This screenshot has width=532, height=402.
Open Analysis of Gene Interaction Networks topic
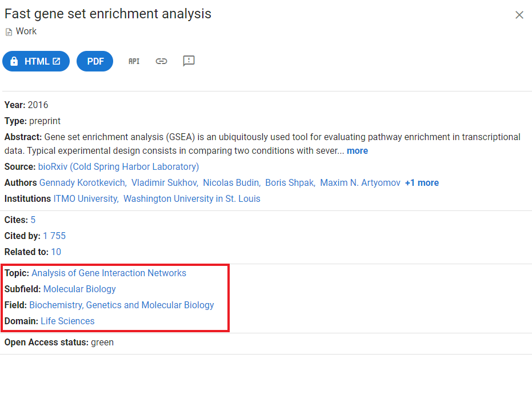pos(109,273)
